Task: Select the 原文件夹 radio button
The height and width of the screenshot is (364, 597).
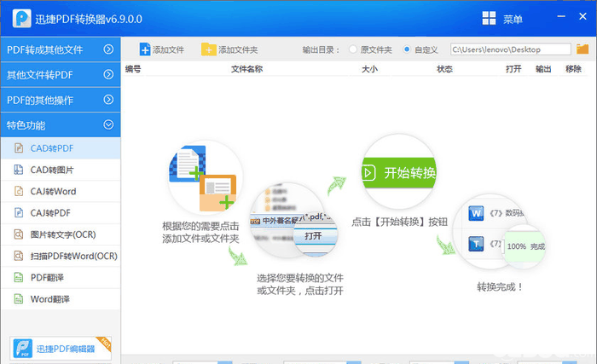Action: (353, 49)
